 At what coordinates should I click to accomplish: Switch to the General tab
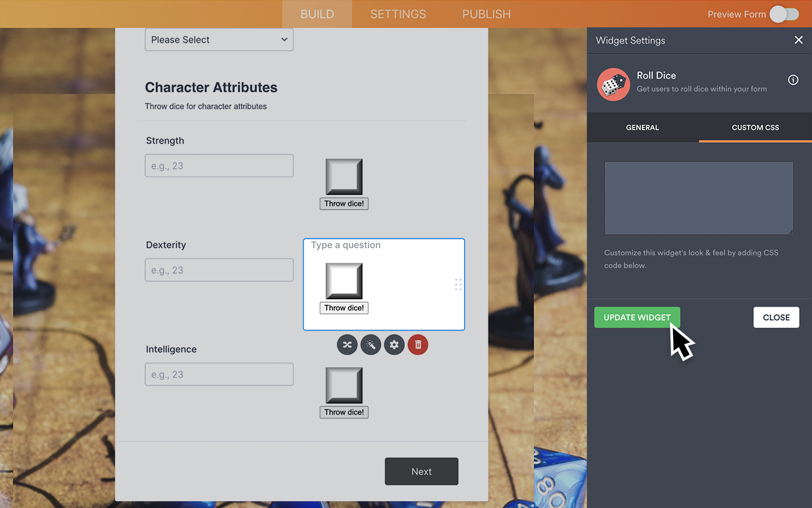tap(642, 128)
